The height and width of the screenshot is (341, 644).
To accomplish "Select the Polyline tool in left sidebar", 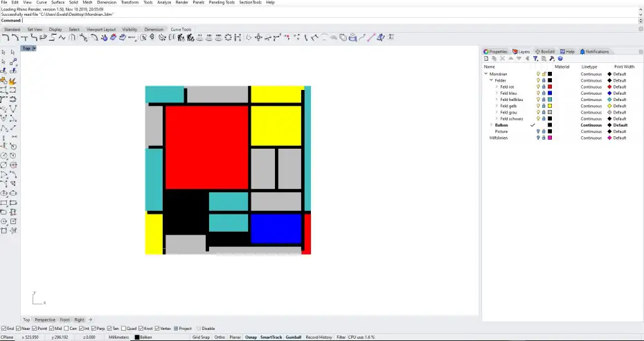I will click(3, 129).
